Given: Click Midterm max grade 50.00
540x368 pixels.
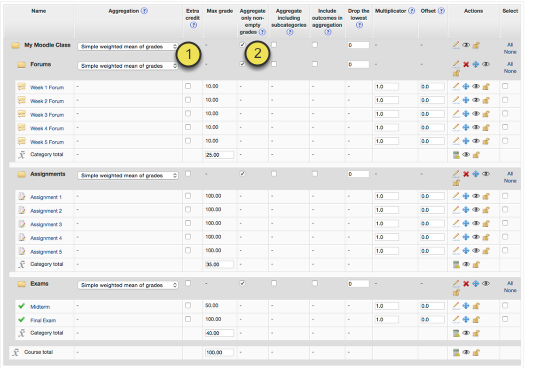Looking at the screenshot, I should coord(212,306).
